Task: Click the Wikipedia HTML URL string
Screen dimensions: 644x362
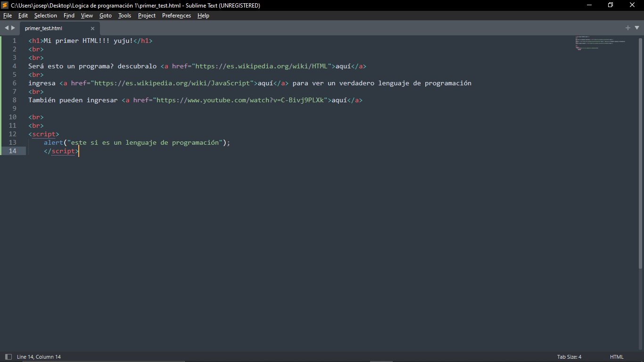Action: tap(261, 66)
